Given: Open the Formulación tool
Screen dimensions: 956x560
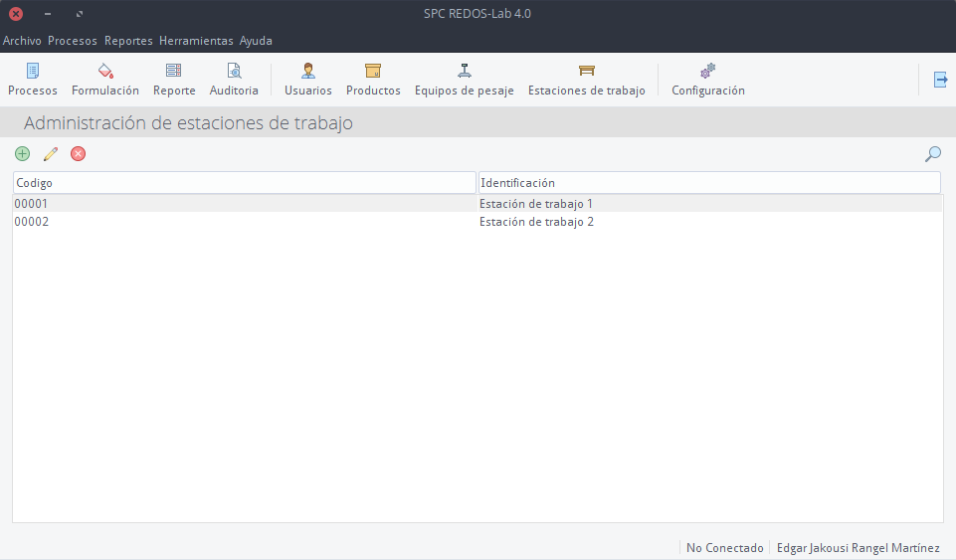Looking at the screenshot, I should click(104, 80).
